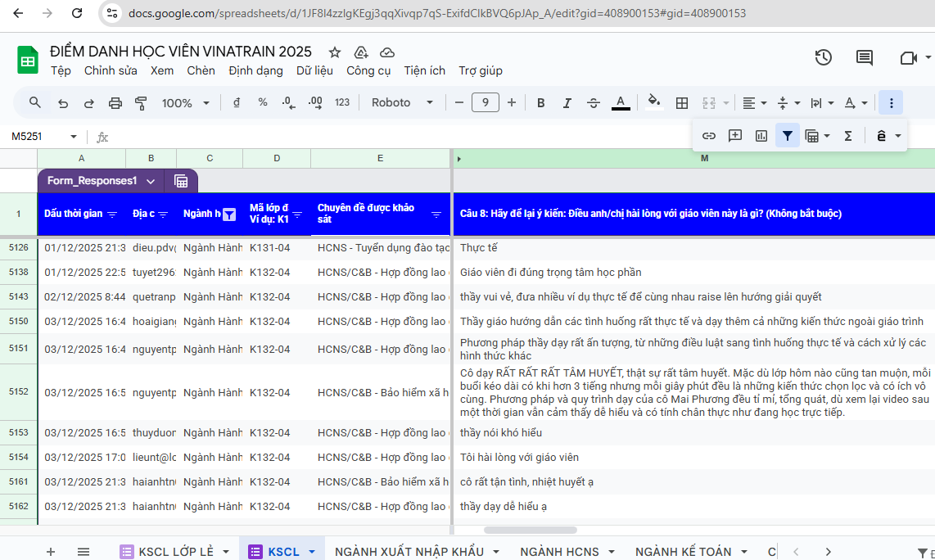The image size is (935, 560).
Task: Switch to NGÀNH HCNS sheet tab
Action: point(559,552)
